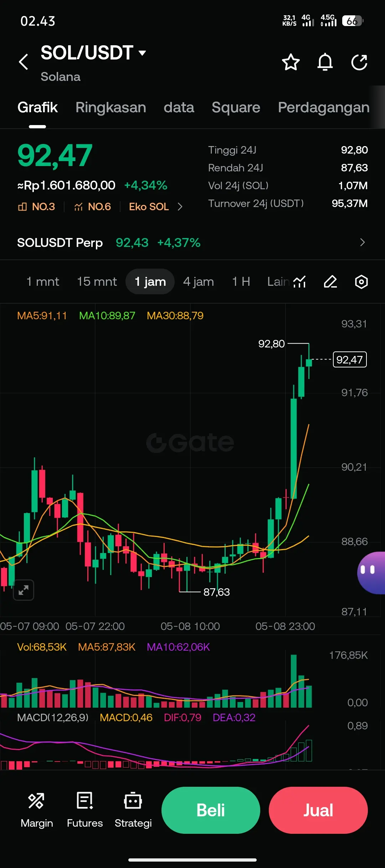
Task: Tap the DIF:0,79 MACD value
Action: coord(183,718)
